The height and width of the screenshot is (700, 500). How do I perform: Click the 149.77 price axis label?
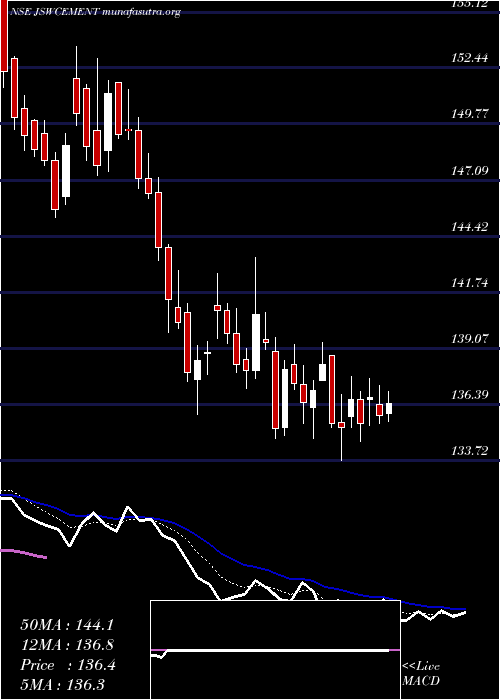coord(468,114)
